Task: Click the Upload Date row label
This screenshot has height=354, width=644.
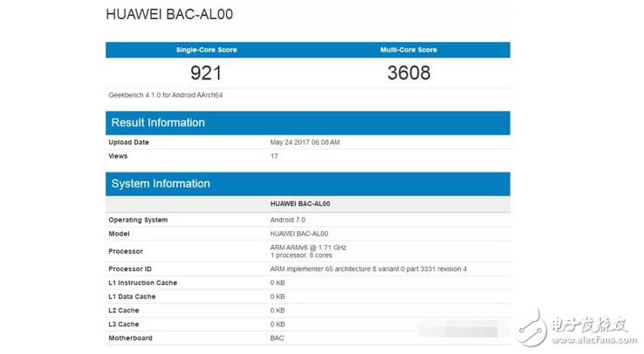Action: [129, 142]
